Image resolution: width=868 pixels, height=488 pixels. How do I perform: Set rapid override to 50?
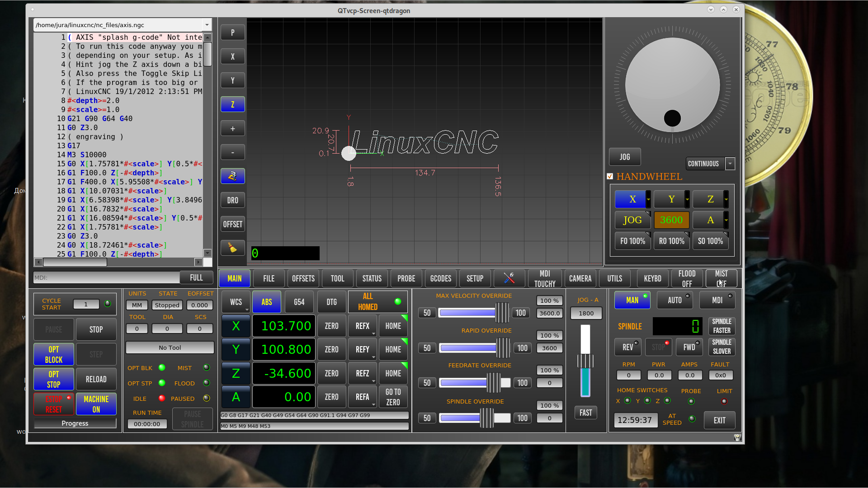point(427,348)
